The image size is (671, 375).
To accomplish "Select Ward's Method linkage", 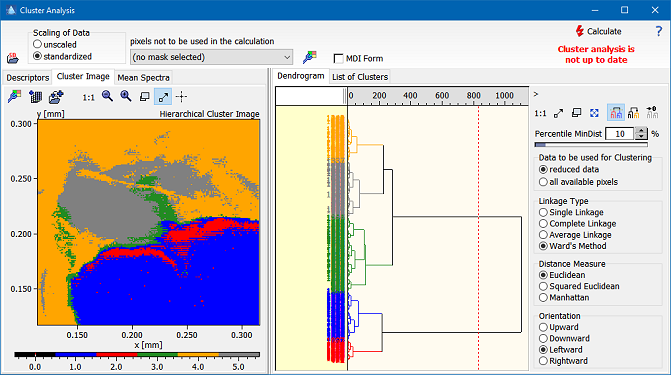I will 573,246.
